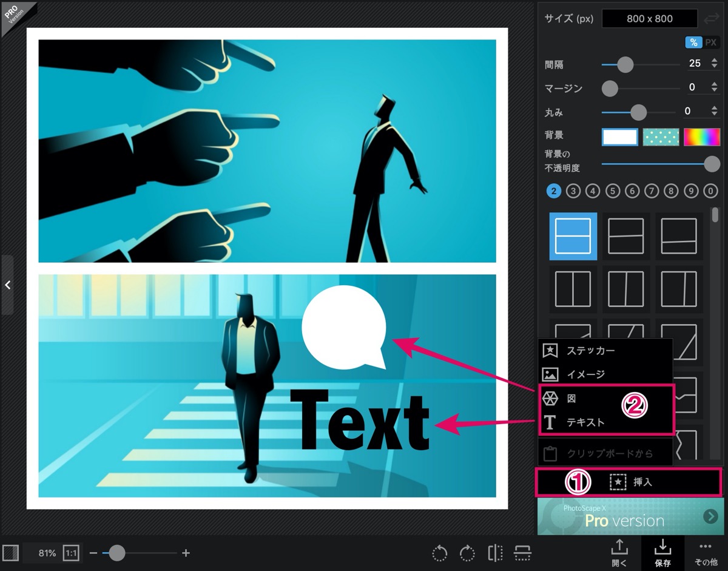Click the swap width and height icon
728x571 pixels.
click(x=711, y=19)
